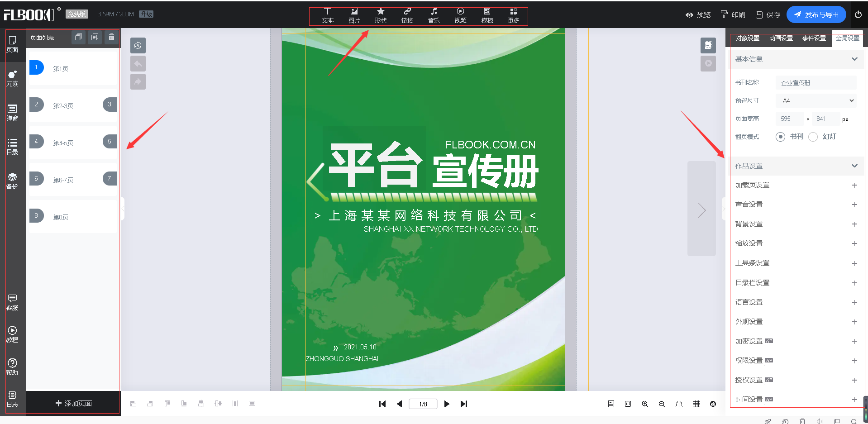
Task: Select the 文本 text tool
Action: [x=327, y=15]
